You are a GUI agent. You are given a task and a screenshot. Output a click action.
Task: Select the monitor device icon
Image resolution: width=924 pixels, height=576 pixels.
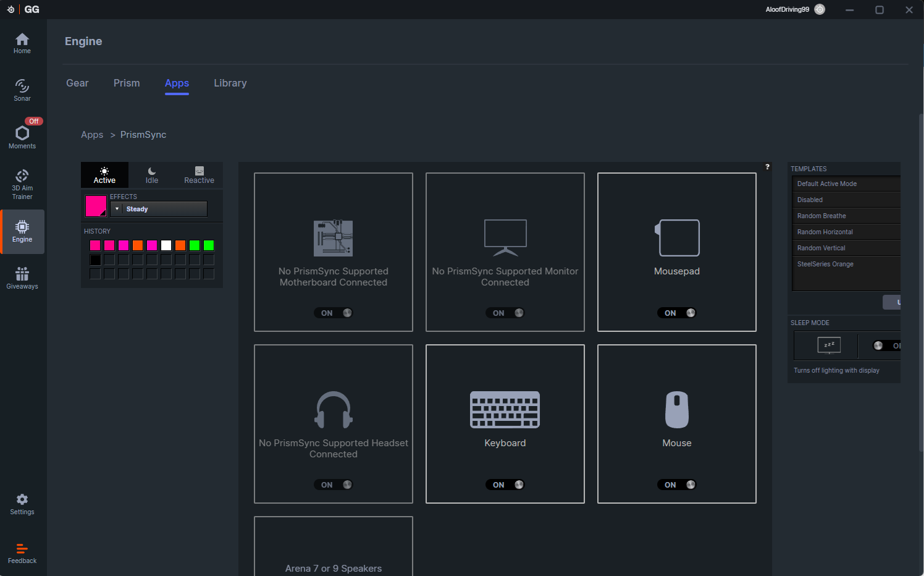505,238
